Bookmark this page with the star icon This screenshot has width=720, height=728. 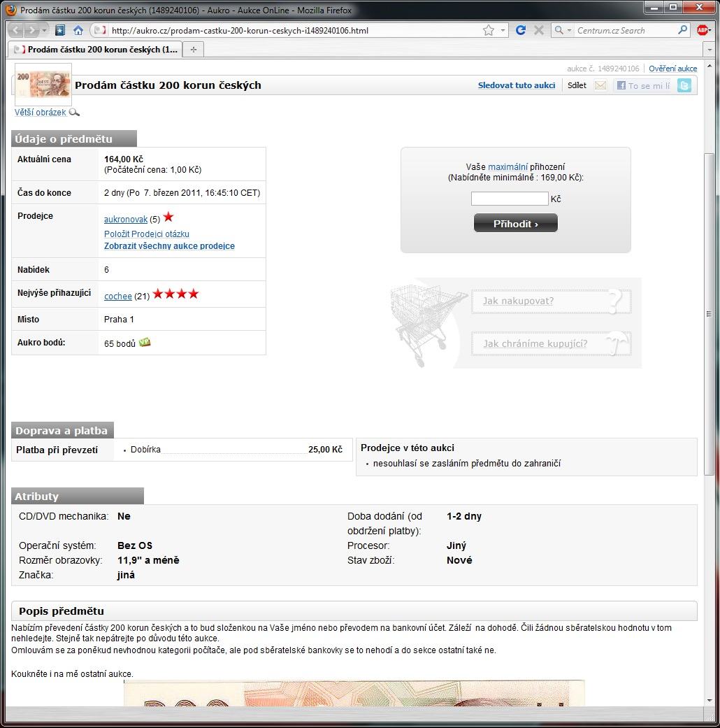[x=489, y=31]
